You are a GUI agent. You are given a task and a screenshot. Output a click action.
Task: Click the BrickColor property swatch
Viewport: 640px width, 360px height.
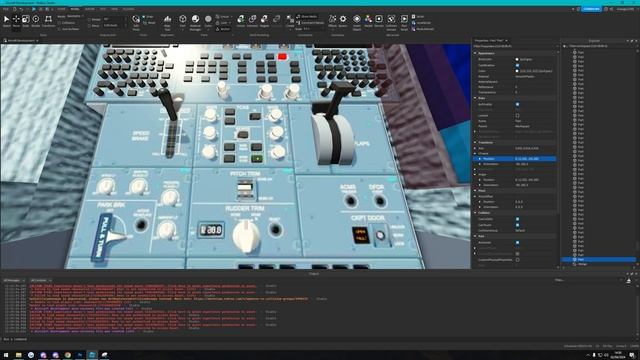point(517,60)
